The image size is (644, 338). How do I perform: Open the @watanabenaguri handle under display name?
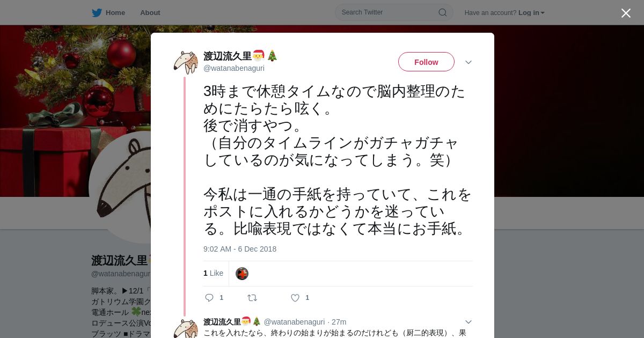(x=234, y=68)
